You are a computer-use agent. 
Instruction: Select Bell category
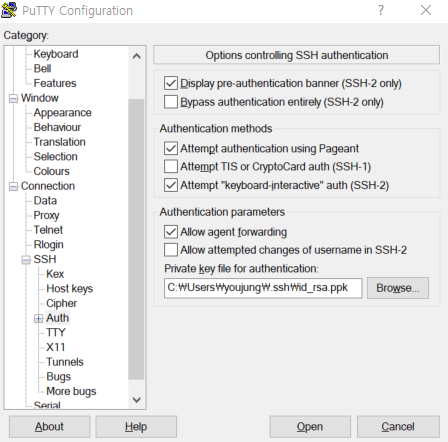tap(42, 69)
